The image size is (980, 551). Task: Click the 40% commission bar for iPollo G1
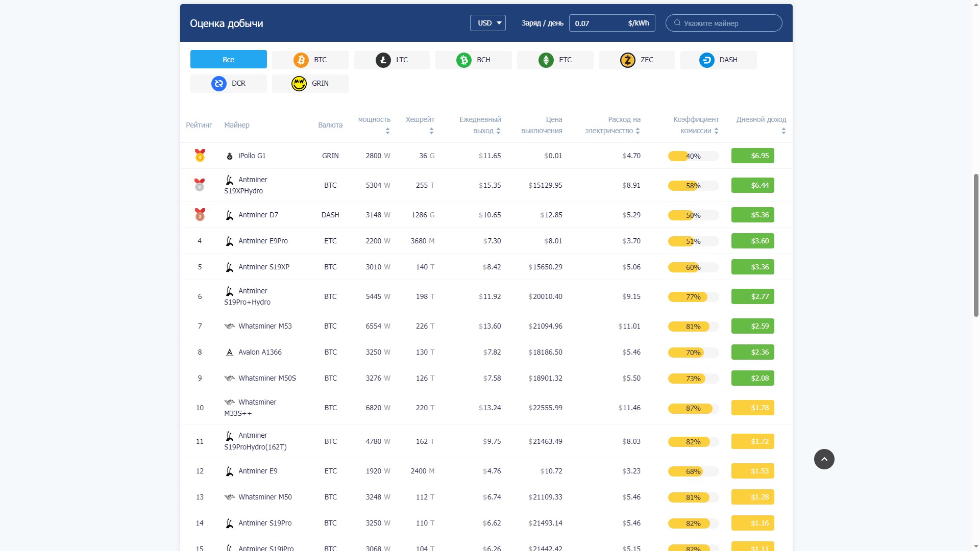693,156
